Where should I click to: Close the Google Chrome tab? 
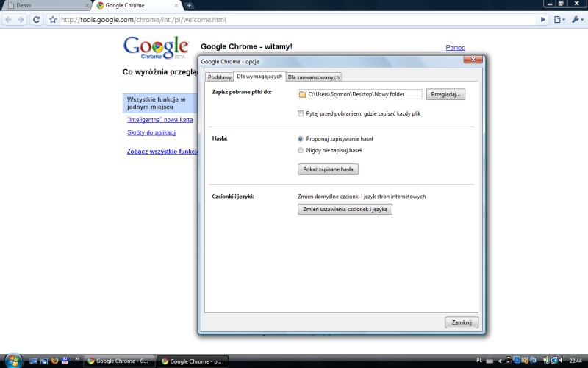(176, 6)
